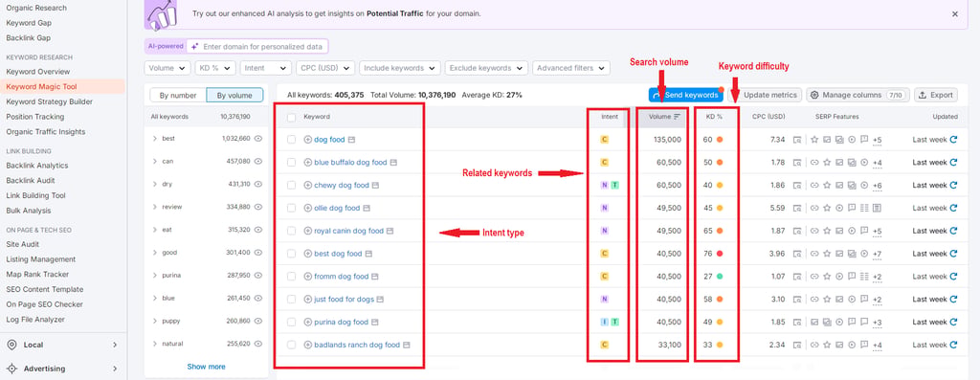Close the AI analysis banner
Screen dimensions: 980x380
pos(955,13)
